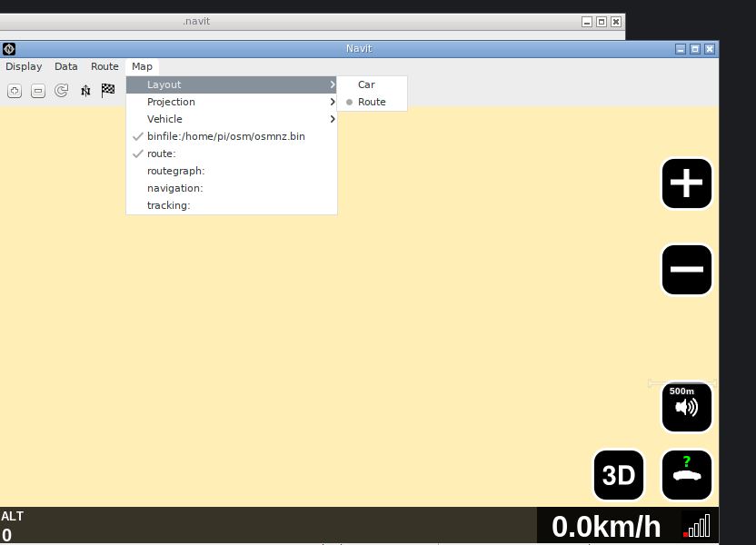Viewport: 756px width, 545px height.
Task: Open the Route menu
Action: pyautogui.click(x=104, y=66)
